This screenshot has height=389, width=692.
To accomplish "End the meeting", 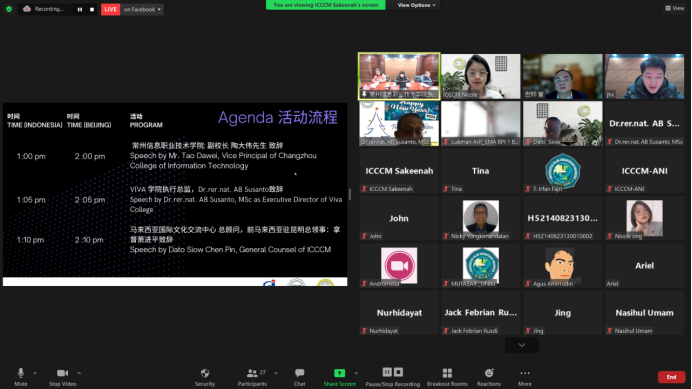I will pyautogui.click(x=671, y=377).
